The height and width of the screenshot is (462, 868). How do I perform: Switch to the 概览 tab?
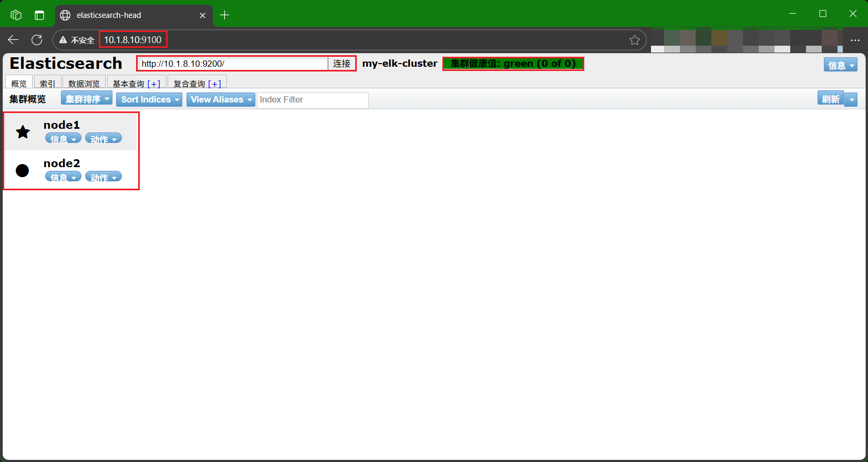click(x=19, y=83)
